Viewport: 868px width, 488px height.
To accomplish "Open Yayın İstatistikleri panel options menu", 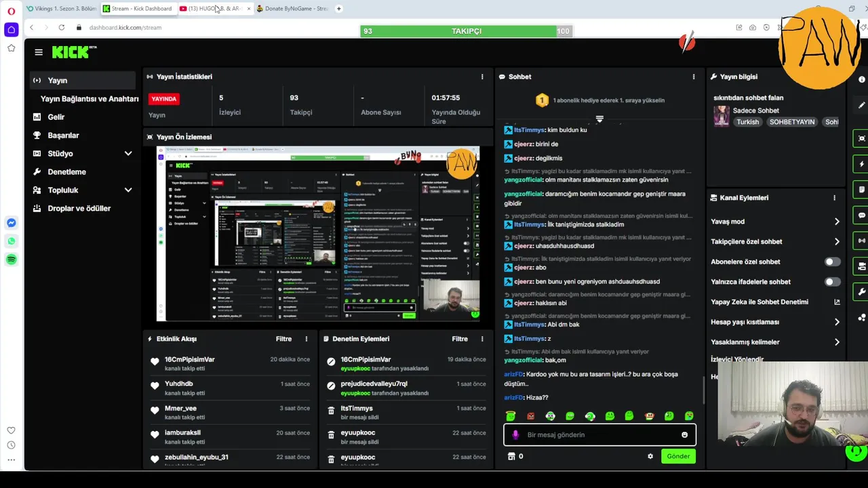I will coord(482,77).
